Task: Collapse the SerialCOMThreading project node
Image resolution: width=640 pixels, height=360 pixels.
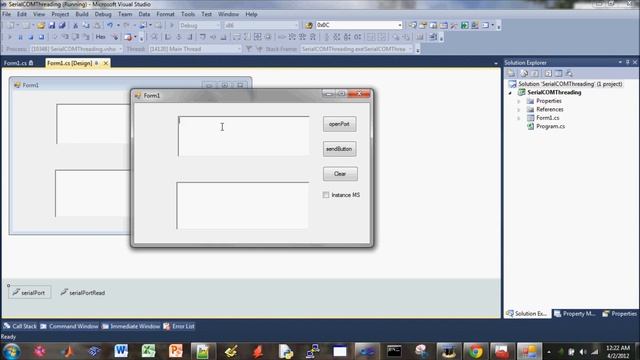Action: point(510,93)
